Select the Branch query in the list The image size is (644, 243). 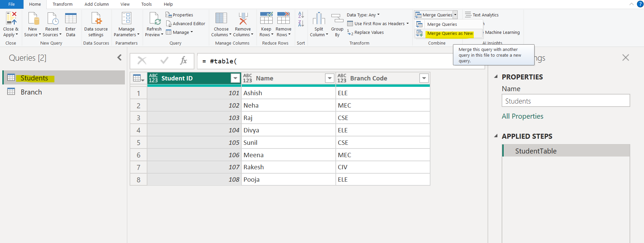coord(31,92)
